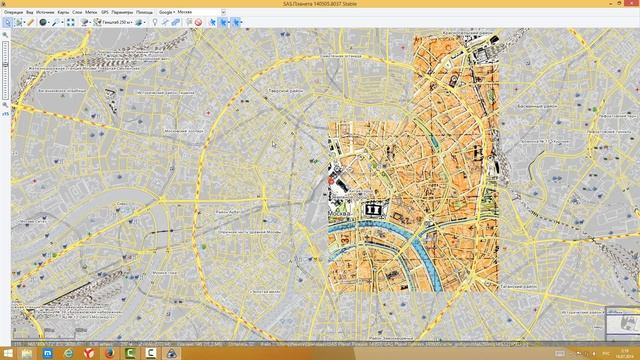This screenshot has width=640, height=360.
Task: Click the layers globe toolbar icon
Action: (x=139, y=22)
